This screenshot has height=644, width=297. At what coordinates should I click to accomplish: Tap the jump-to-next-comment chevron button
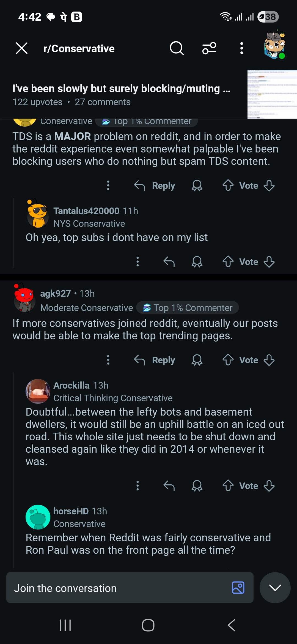tap(275, 588)
